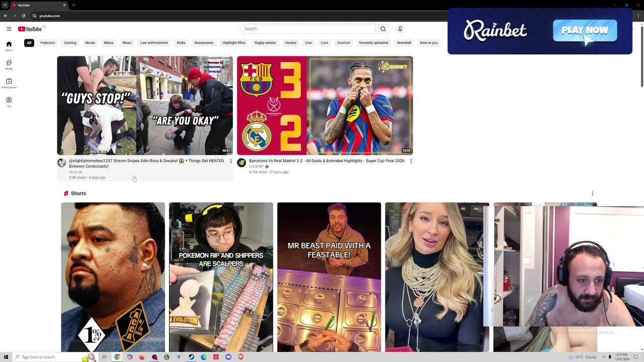This screenshot has height=362, width=644.
Task: Open Microsoft Edge from the taskbar
Action: 204,357
